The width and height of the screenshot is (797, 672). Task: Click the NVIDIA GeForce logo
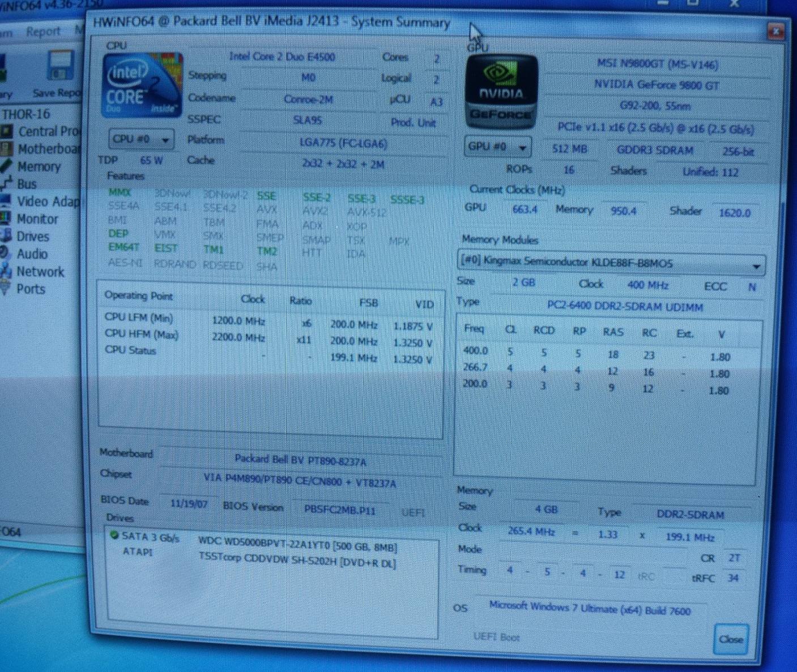point(501,93)
